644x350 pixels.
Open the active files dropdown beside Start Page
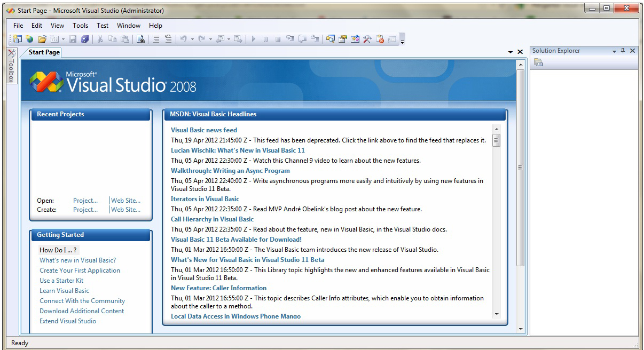pos(511,52)
